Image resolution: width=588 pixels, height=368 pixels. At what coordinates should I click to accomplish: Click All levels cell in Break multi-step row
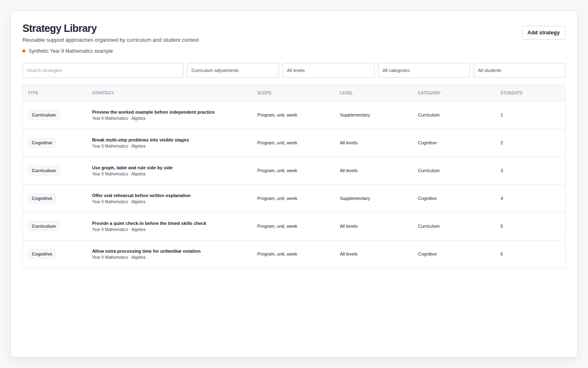(x=349, y=143)
